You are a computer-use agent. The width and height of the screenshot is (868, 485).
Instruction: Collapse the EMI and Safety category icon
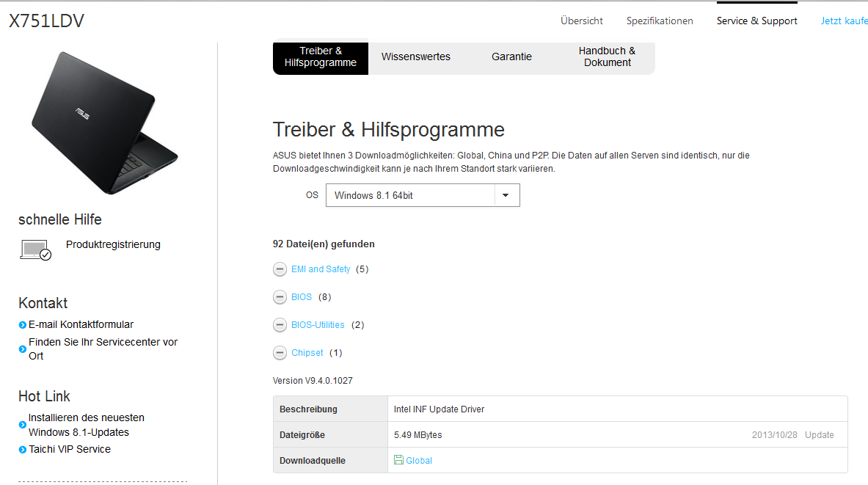(280, 269)
